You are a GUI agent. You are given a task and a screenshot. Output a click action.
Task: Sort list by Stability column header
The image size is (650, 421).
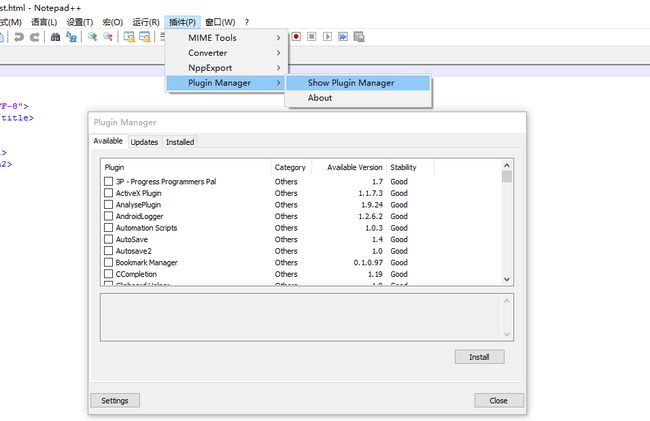(410, 167)
